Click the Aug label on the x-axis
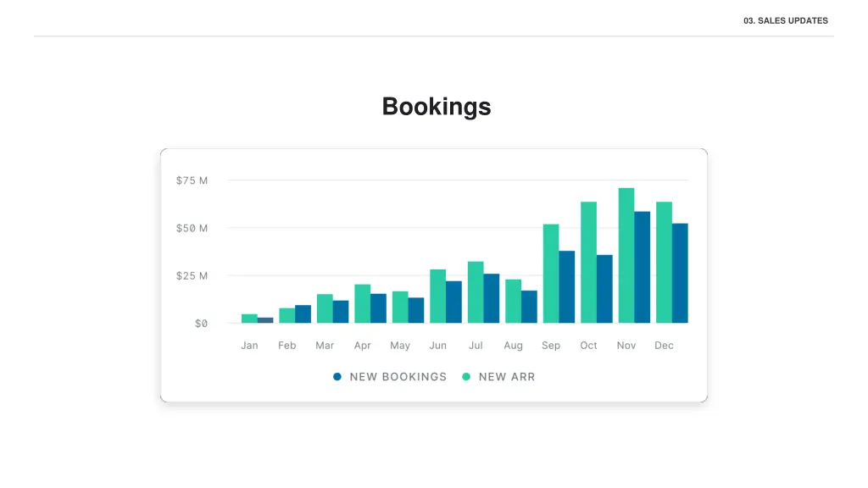This screenshot has height=488, width=868. (x=513, y=346)
